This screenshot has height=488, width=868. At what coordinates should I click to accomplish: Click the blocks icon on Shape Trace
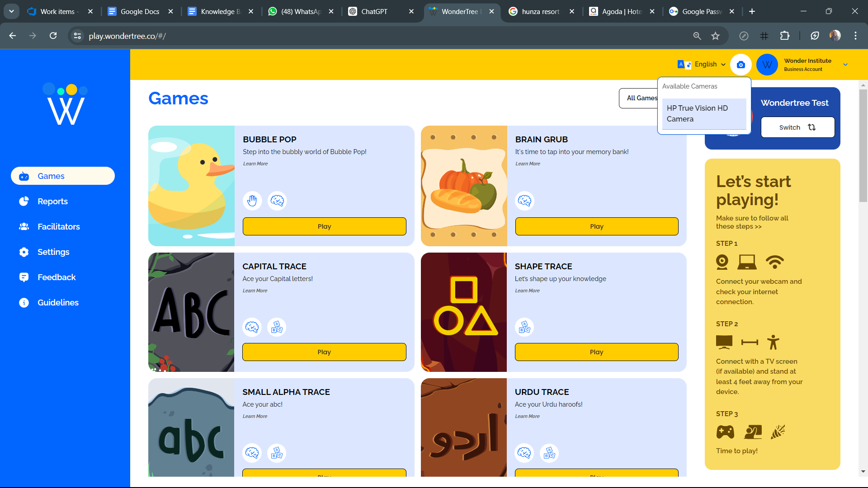coord(524,327)
